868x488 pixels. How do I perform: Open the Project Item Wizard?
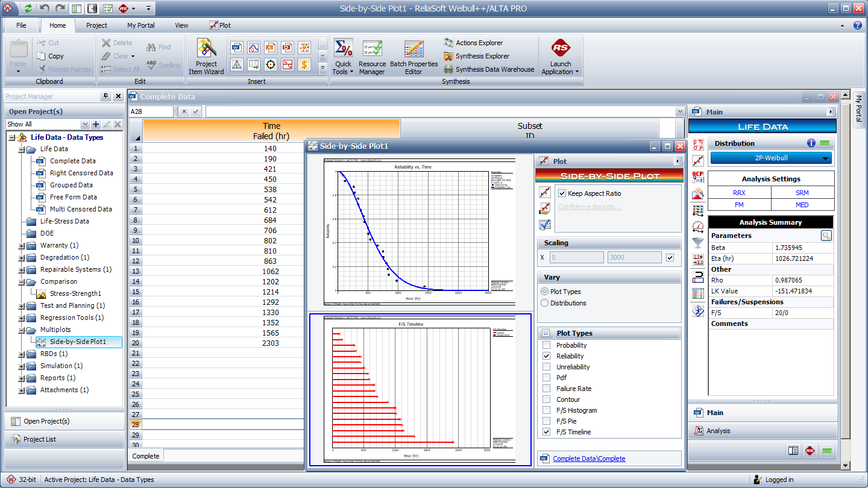coord(206,57)
